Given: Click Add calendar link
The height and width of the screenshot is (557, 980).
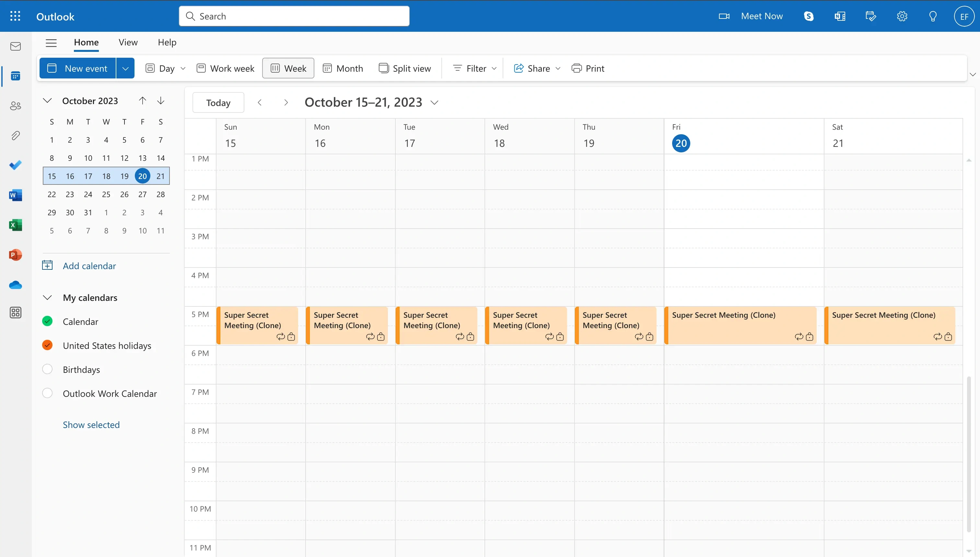Looking at the screenshot, I should (89, 265).
